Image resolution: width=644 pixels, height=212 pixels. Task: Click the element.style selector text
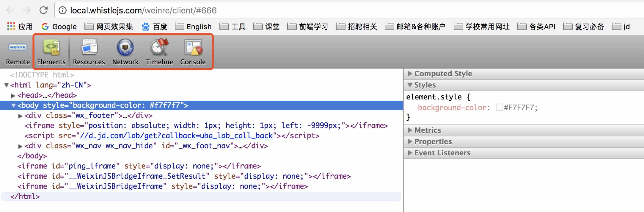tap(434, 97)
